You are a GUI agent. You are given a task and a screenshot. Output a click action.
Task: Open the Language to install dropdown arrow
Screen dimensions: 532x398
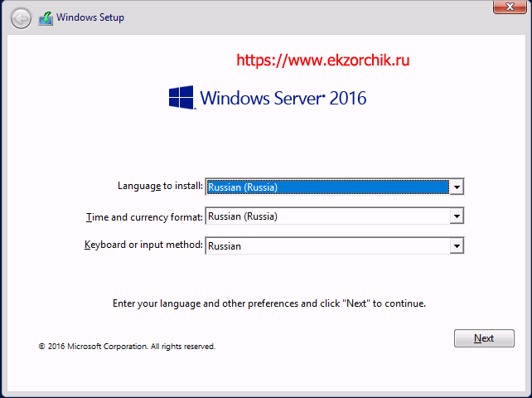[457, 187]
